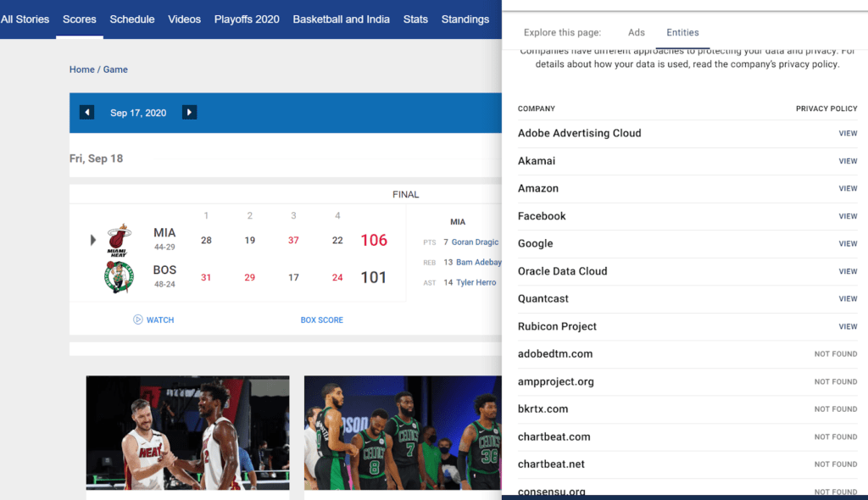
Task: Open the Scores navigation item
Action: click(x=79, y=19)
